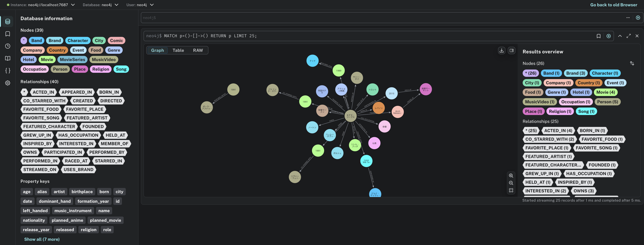This screenshot has height=245, width=644.
Task: Click Go back to old Browser link
Action: pyautogui.click(x=613, y=5)
